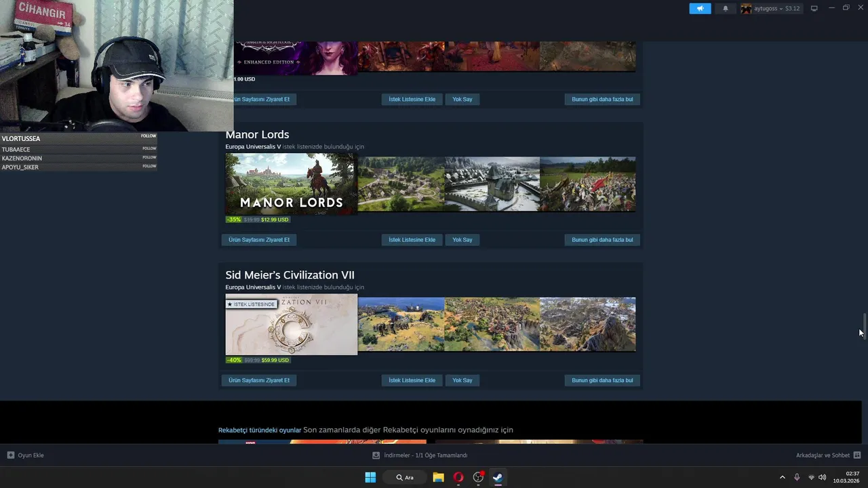Click Yok Say for Enhanced Edition game
The height and width of the screenshot is (488, 868).
462,99
